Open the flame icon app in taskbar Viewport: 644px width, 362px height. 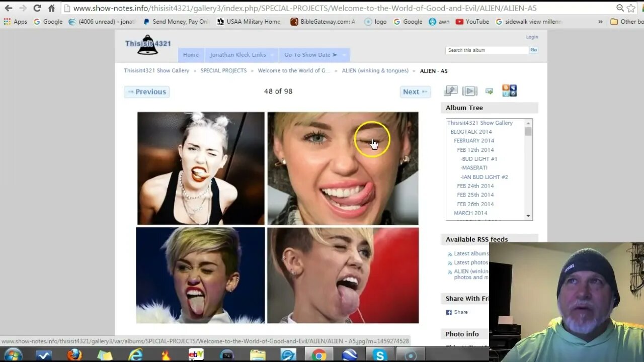click(x=166, y=355)
